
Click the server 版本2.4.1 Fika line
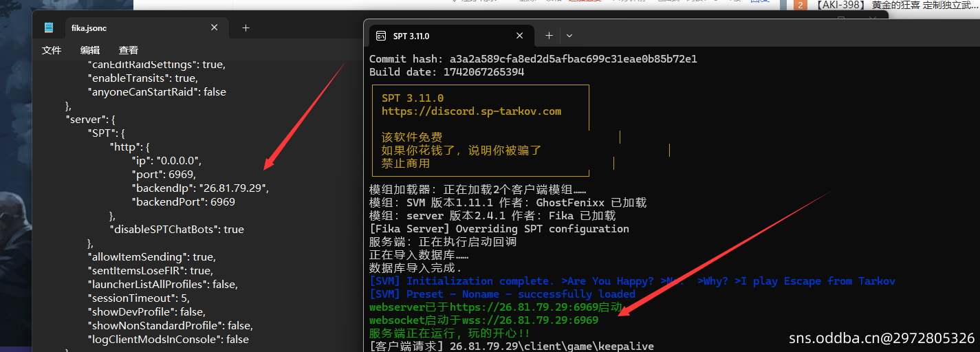[492, 216]
